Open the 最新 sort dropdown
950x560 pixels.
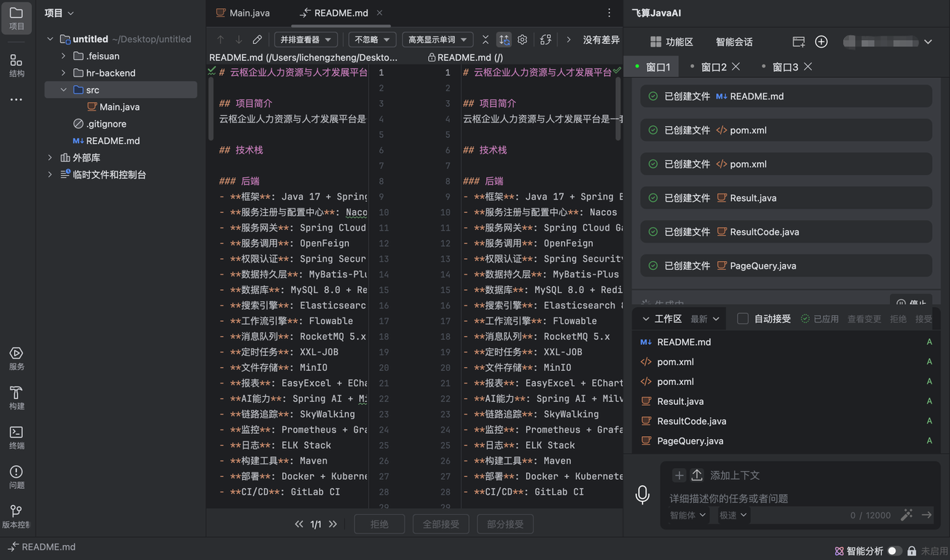pyautogui.click(x=705, y=319)
